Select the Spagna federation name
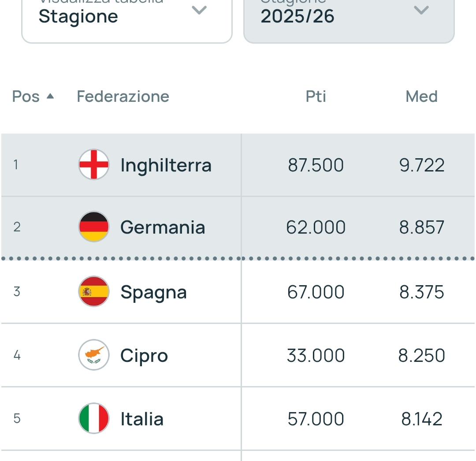476x461 pixels. (153, 292)
